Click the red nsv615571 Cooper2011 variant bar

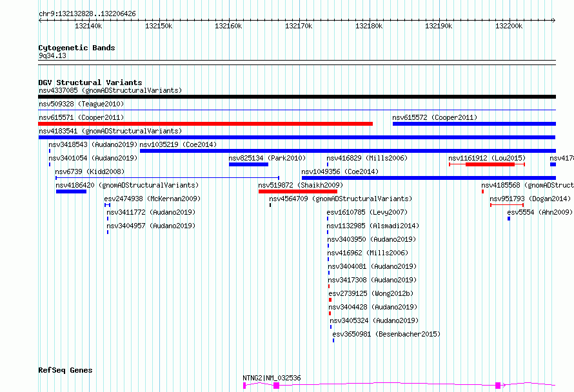pyautogui.click(x=205, y=124)
